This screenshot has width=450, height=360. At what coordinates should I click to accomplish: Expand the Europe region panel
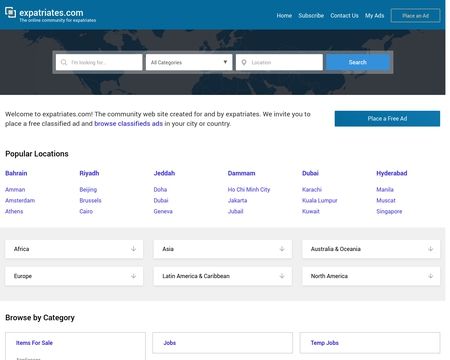pos(74,276)
